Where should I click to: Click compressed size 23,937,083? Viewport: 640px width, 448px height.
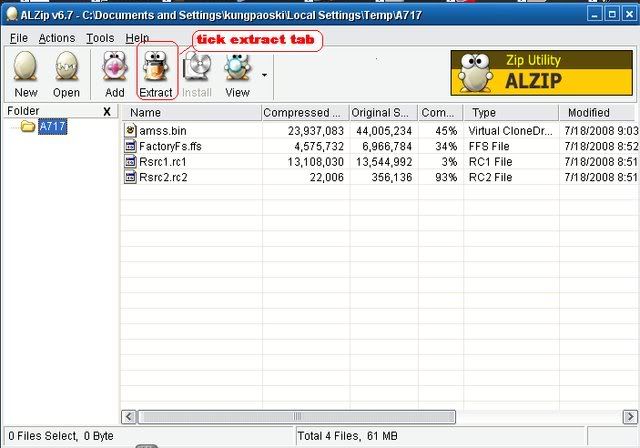[x=316, y=131]
